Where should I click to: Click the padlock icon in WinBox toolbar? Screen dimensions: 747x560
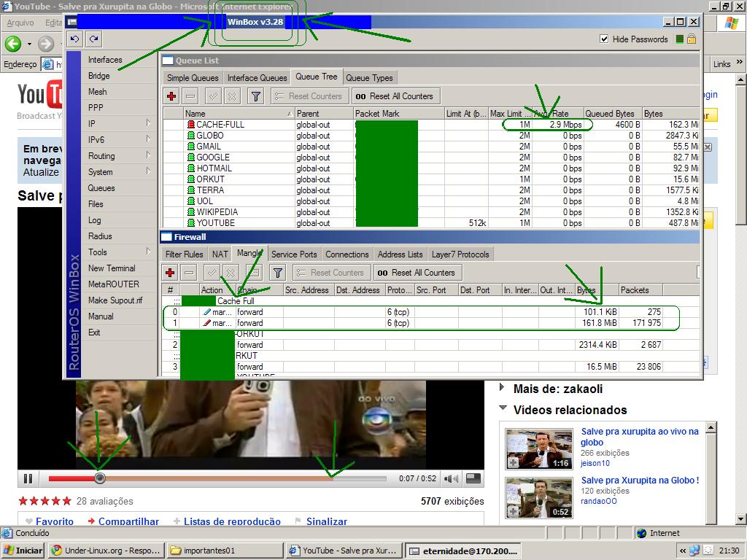click(x=692, y=39)
